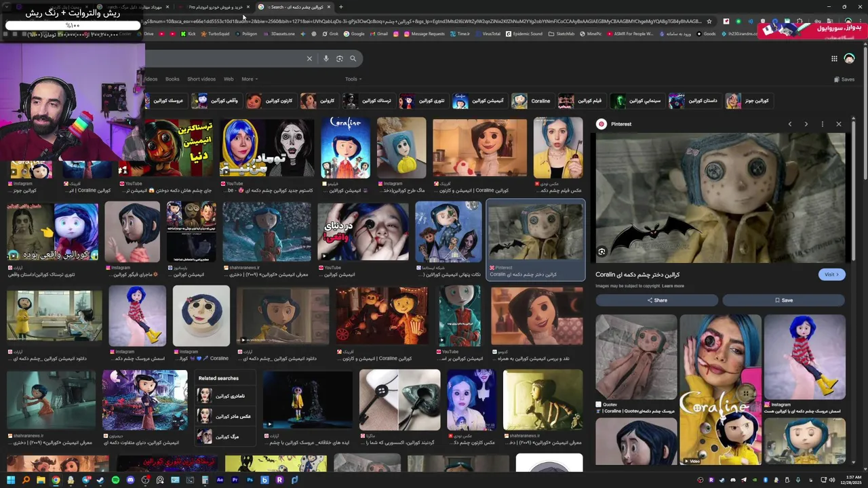This screenshot has width=868, height=488.
Task: Open Google Lens image search icon
Action: 340,59
